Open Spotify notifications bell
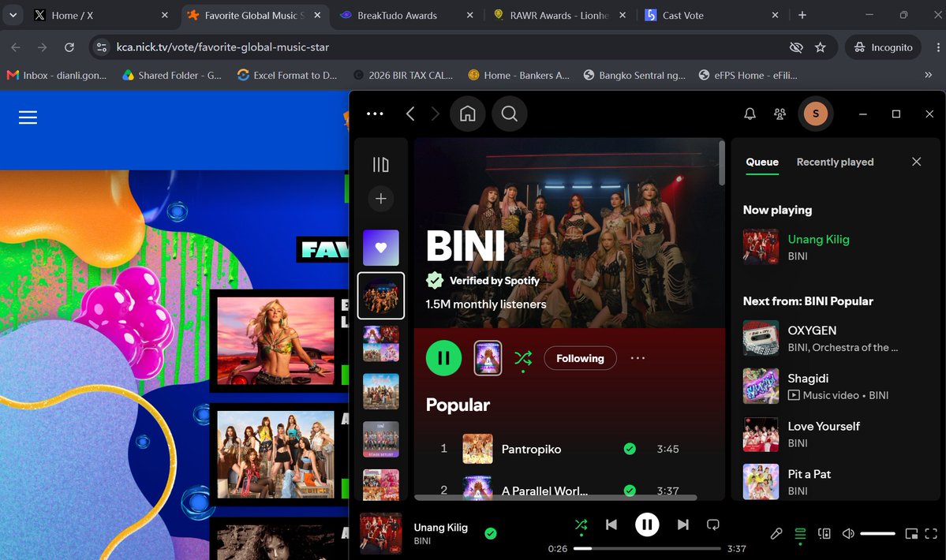This screenshot has width=946, height=560. coord(750,114)
